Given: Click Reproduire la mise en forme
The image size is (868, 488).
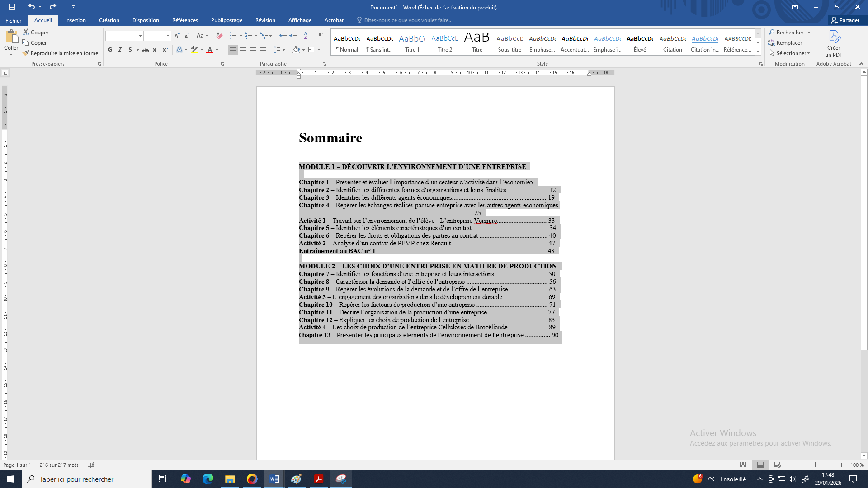Looking at the screenshot, I should 61,53.
